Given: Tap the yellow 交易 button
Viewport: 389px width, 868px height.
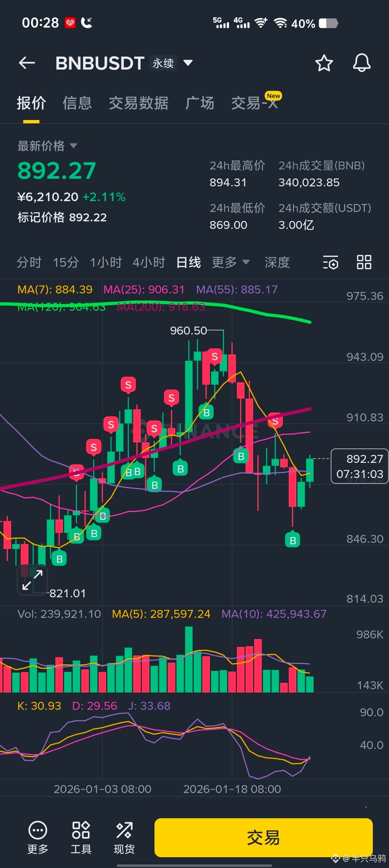Looking at the screenshot, I should point(264,837).
